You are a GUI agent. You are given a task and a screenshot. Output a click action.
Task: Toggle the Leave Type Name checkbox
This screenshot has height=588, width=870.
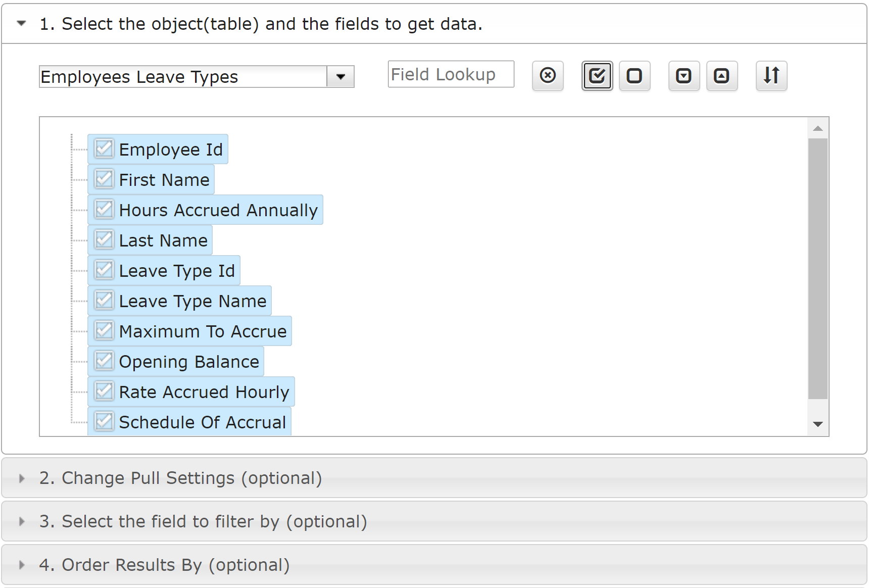pyautogui.click(x=104, y=301)
